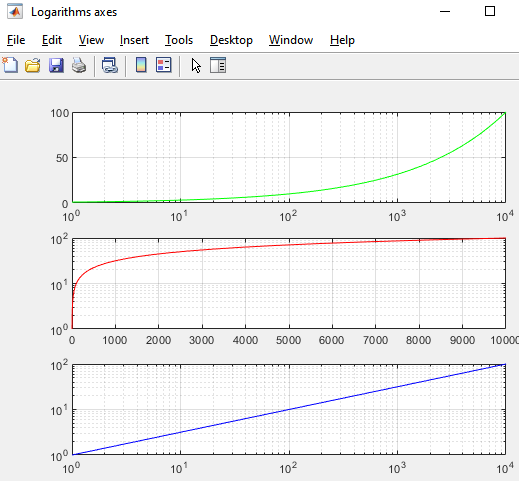Minimize the Logarithms axes window
The width and height of the screenshot is (519, 481).
445,12
